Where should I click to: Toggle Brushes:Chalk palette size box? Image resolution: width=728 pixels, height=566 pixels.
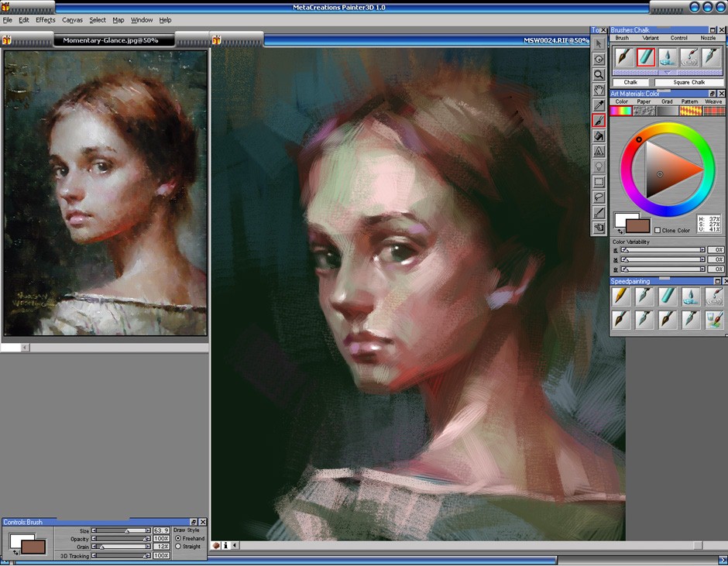[713, 29]
